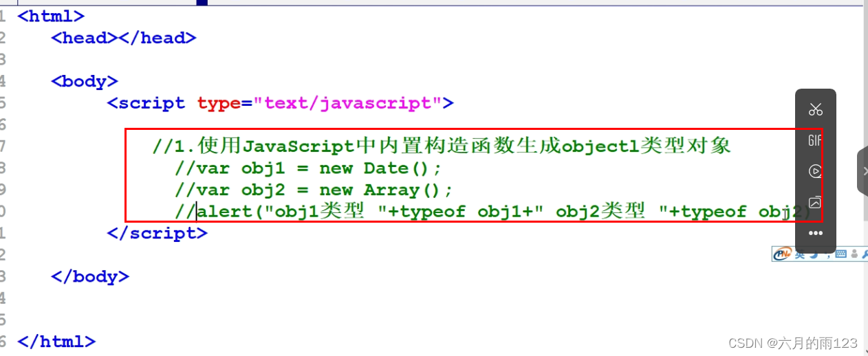This screenshot has height=356, width=868.
Task: Open the screen recording play icon
Action: pyautogui.click(x=816, y=171)
